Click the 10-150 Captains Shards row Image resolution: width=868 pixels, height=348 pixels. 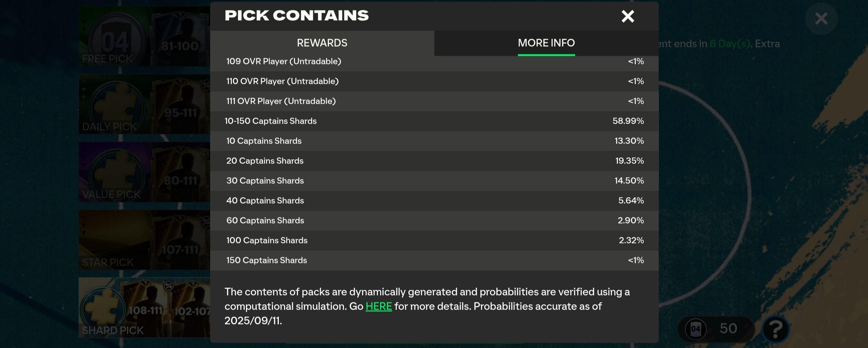(434, 121)
